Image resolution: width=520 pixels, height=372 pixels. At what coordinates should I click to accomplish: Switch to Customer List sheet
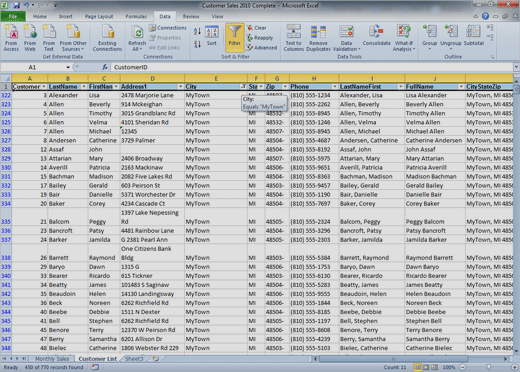pos(98,359)
